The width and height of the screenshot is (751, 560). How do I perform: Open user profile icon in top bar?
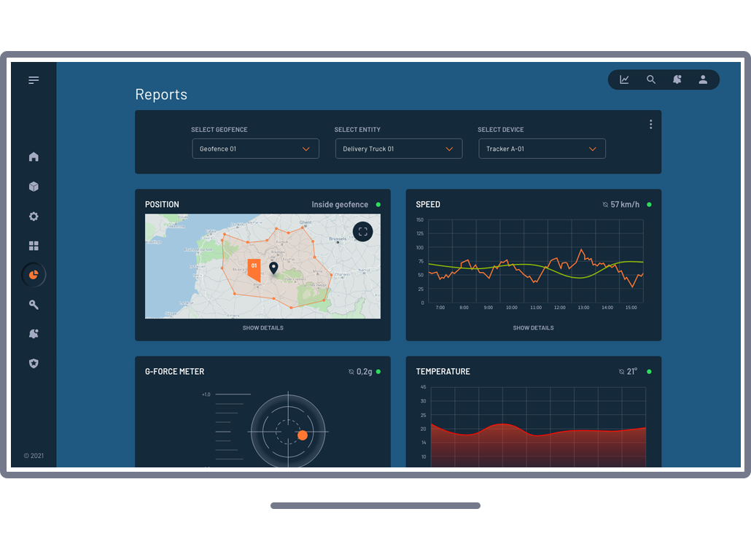pyautogui.click(x=703, y=80)
